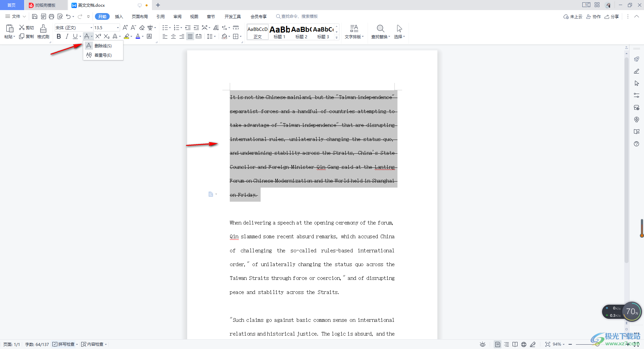Image resolution: width=644 pixels, height=349 pixels.
Task: Click the Paste clipboard icon
Action: point(9,28)
